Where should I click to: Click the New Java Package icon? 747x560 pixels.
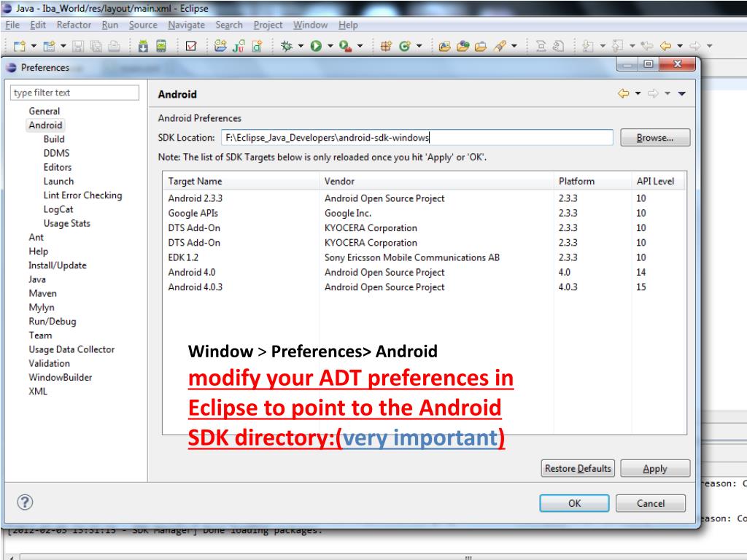386,46
